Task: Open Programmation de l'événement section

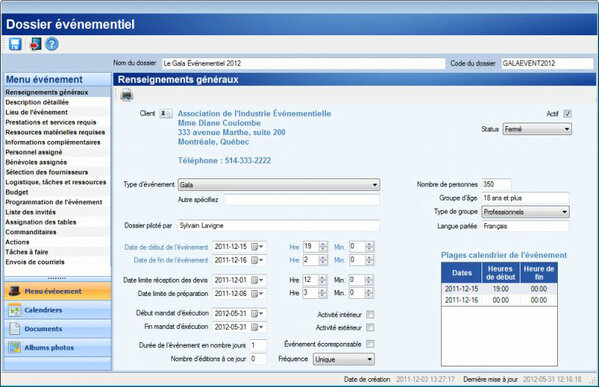Action: coord(57,202)
